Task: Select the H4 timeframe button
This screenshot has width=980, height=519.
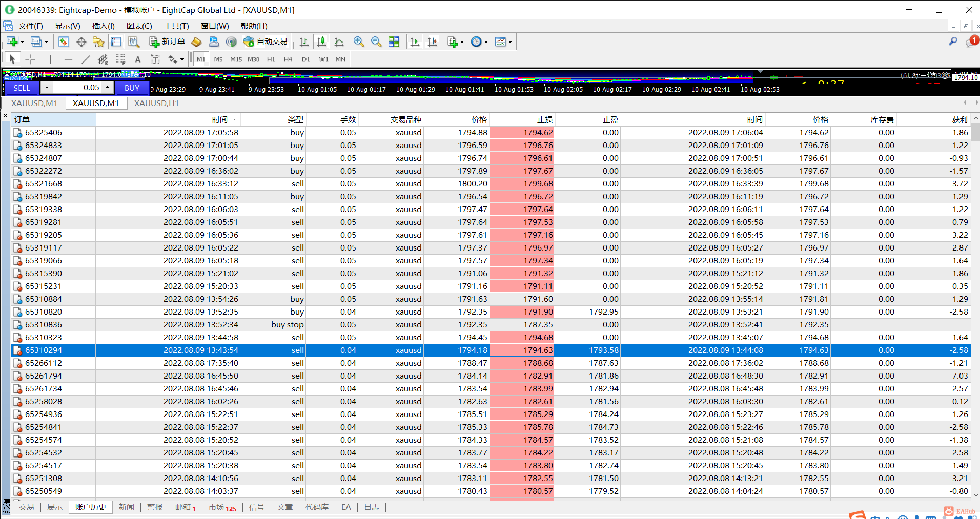Action: [x=288, y=59]
